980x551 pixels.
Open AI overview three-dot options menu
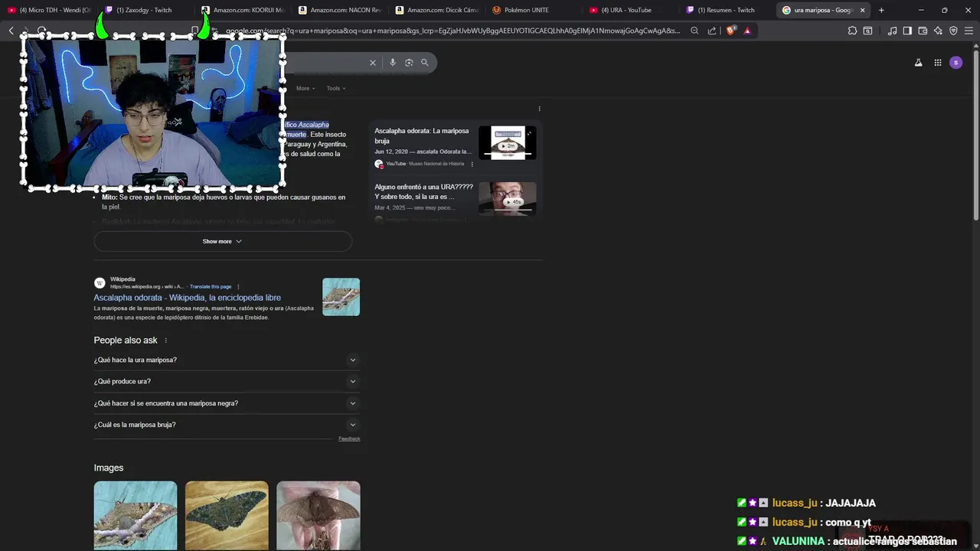click(x=539, y=109)
